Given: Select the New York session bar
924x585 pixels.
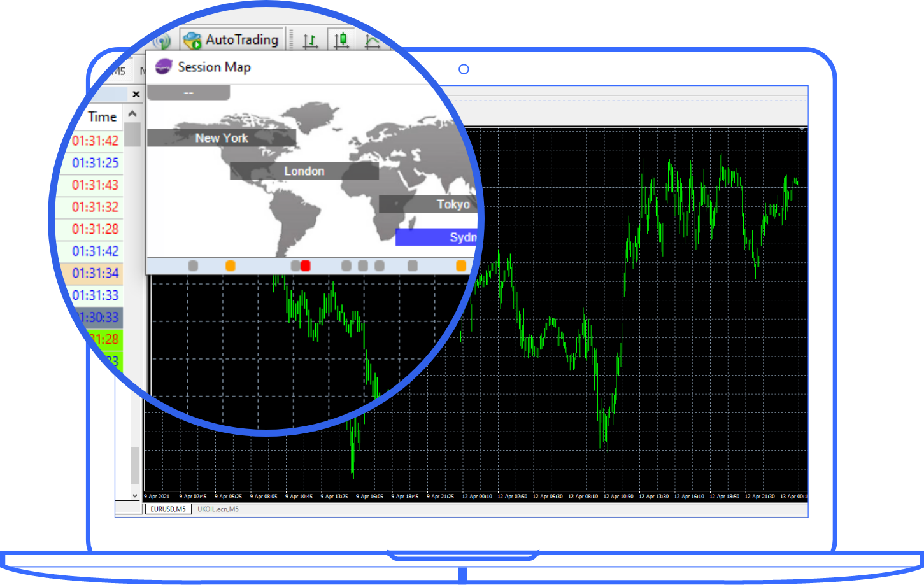Looking at the screenshot, I should (x=222, y=138).
